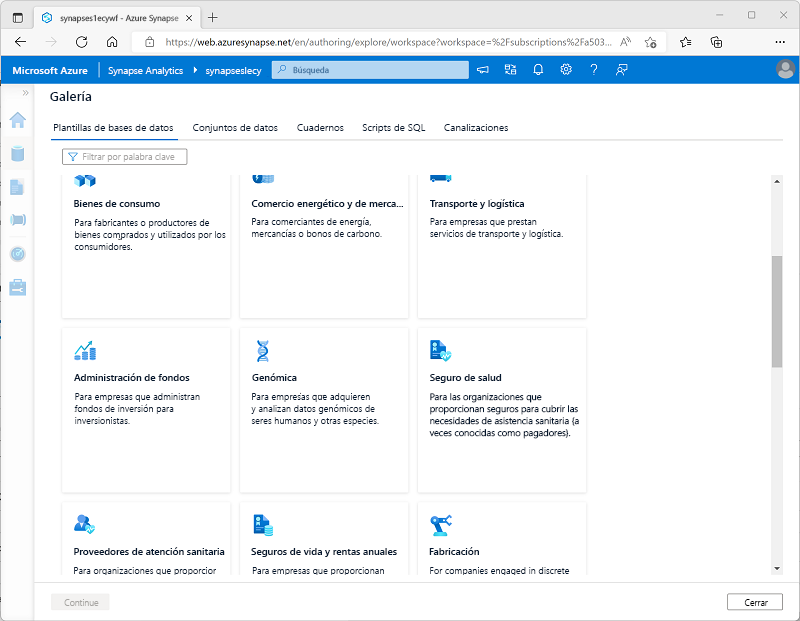
Task: Open Azure notifications bell
Action: pyautogui.click(x=538, y=70)
